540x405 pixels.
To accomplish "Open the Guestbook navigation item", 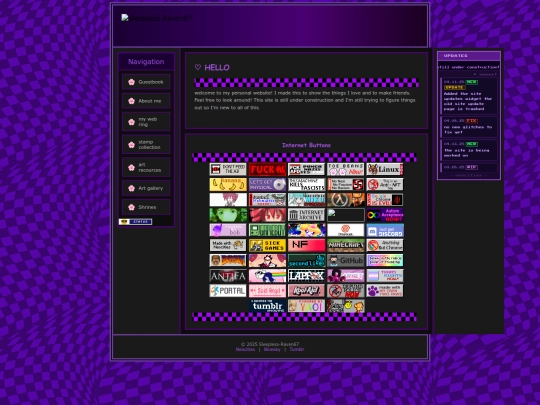I will pos(146,82).
